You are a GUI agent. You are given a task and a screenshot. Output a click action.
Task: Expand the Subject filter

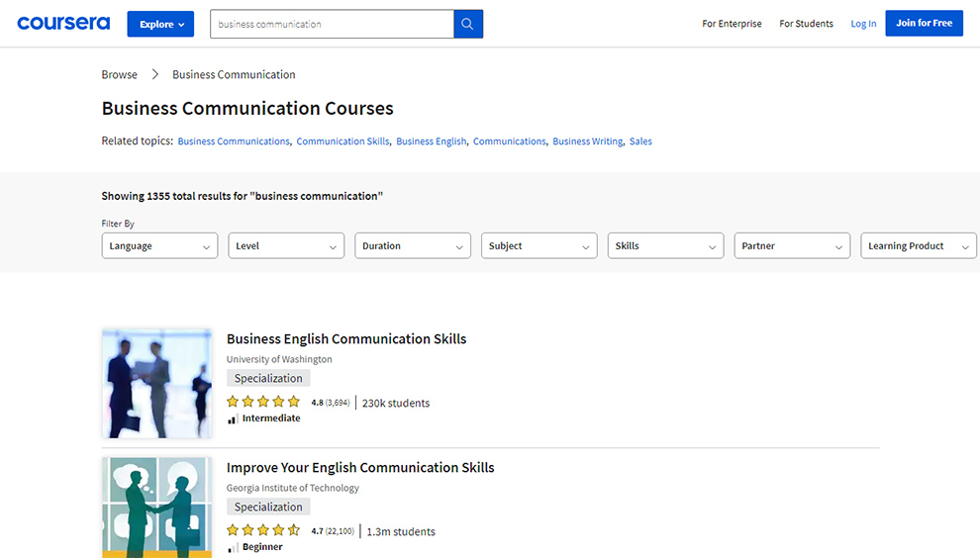539,245
